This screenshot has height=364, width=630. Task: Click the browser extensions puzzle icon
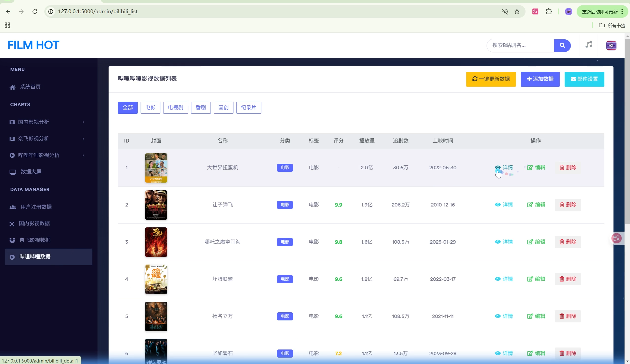549,12
